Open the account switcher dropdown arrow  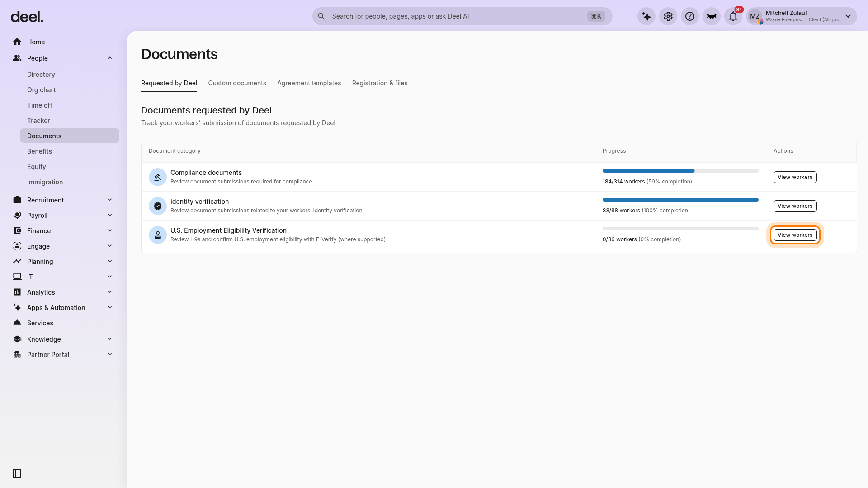(x=848, y=16)
